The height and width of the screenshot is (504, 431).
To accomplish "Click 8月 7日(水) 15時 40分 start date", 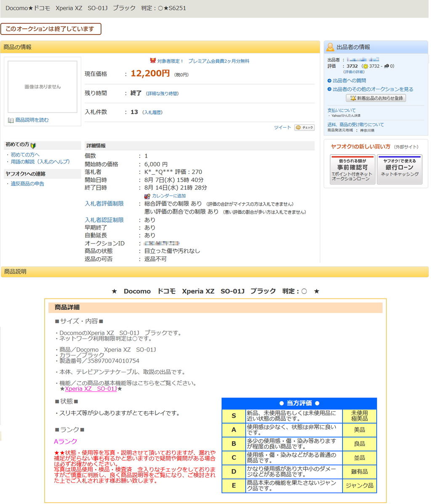I will [x=174, y=180].
